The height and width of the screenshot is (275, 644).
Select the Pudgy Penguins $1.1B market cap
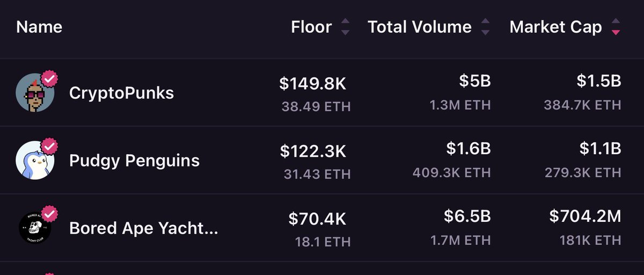(x=599, y=149)
